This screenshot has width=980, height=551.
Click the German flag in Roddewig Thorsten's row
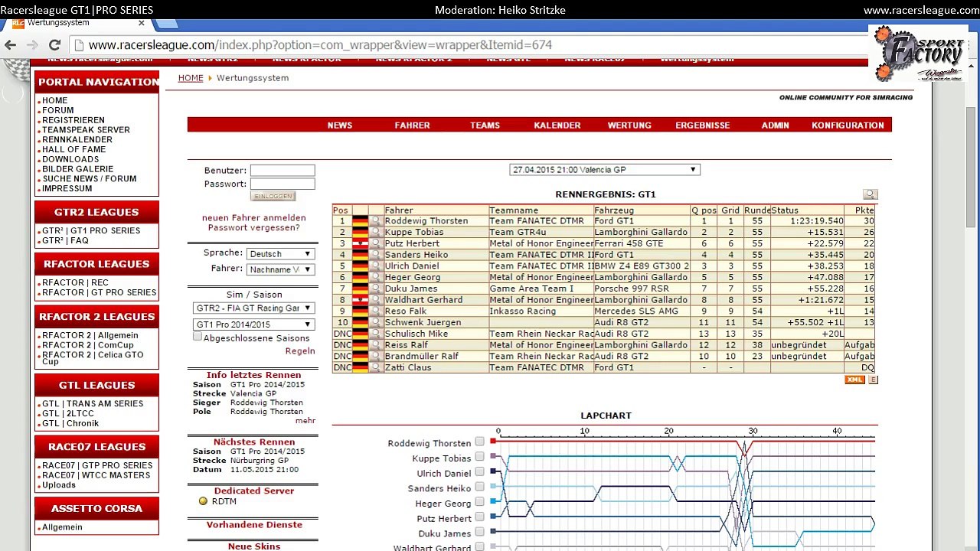[x=360, y=221]
